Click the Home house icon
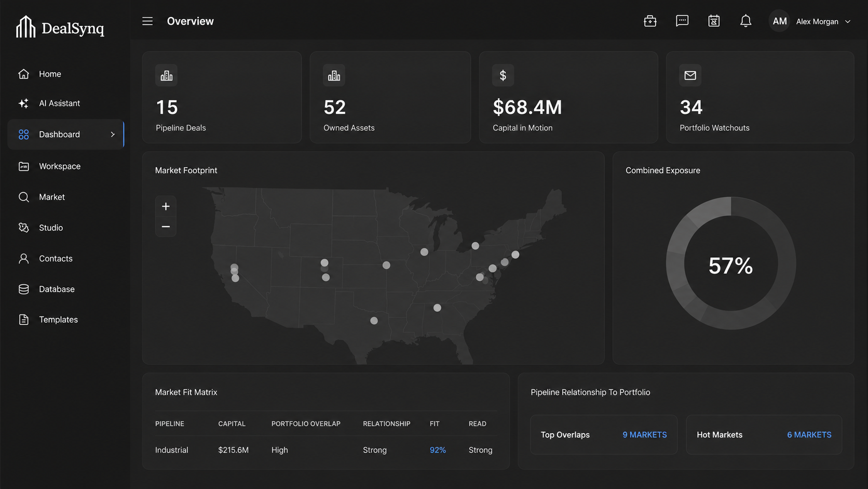 click(23, 74)
